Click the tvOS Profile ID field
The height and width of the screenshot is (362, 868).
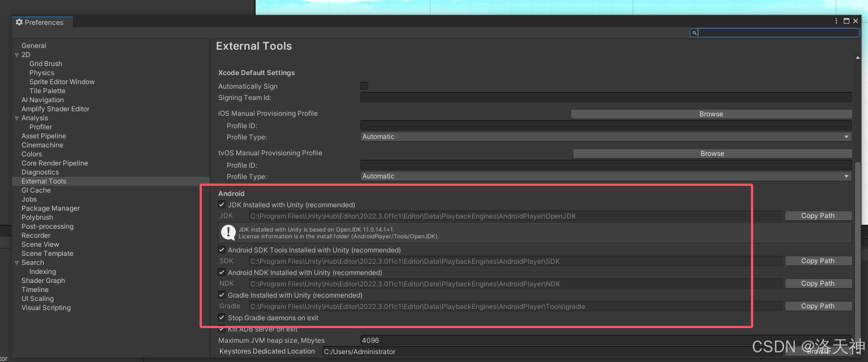(x=606, y=165)
